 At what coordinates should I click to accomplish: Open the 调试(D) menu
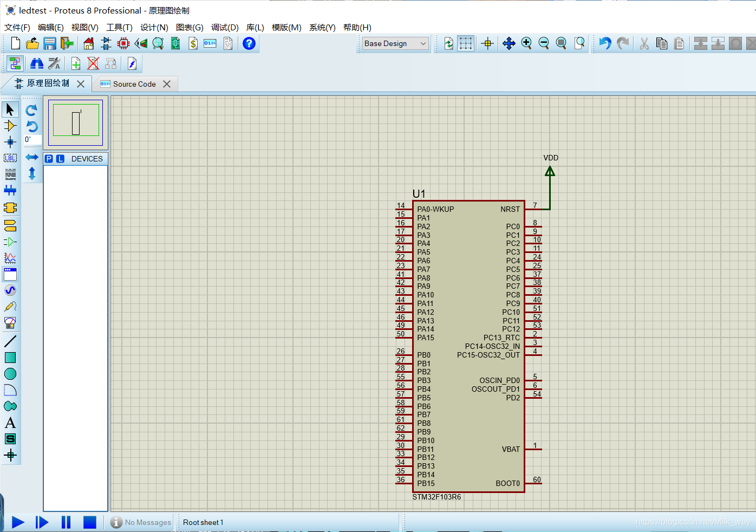(x=225, y=27)
